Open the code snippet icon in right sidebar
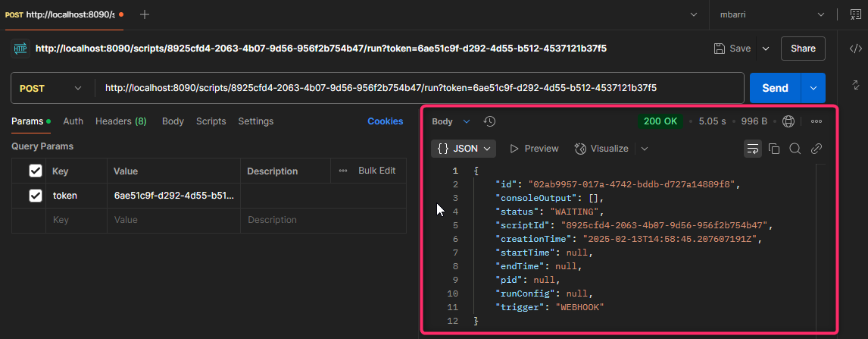 (855, 49)
